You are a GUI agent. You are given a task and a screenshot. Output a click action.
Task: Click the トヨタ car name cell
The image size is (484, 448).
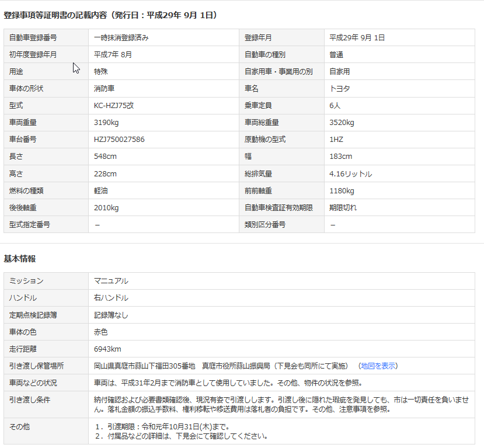(x=340, y=89)
